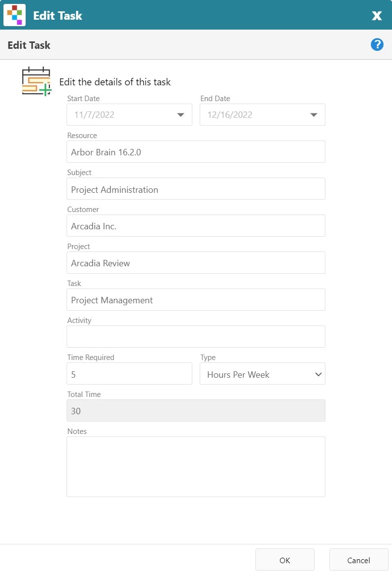Image resolution: width=392 pixels, height=574 pixels.
Task: Click the calendar task icon beside the heading
Action: pos(36,81)
